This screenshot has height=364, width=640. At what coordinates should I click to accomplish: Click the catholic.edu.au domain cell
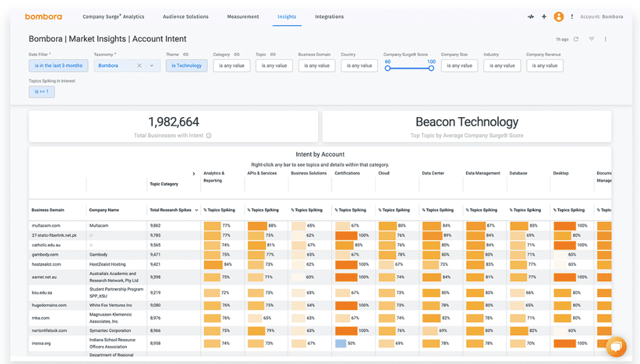46,245
